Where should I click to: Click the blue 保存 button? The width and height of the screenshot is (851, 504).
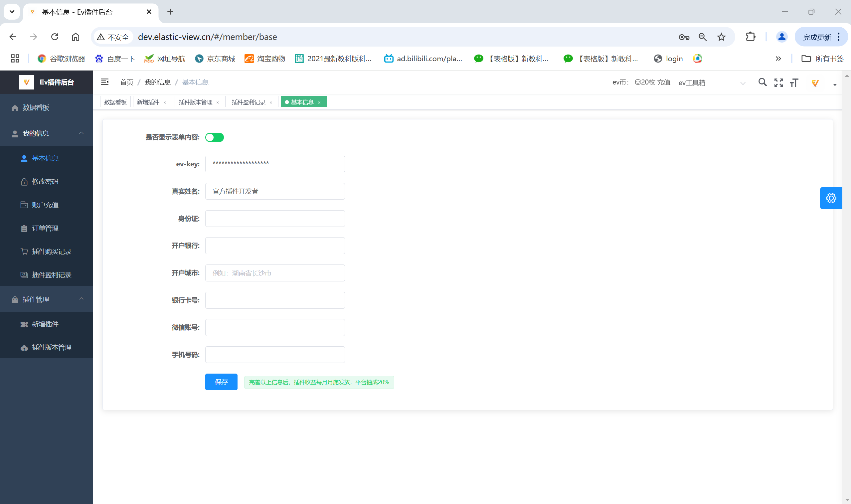[221, 382]
